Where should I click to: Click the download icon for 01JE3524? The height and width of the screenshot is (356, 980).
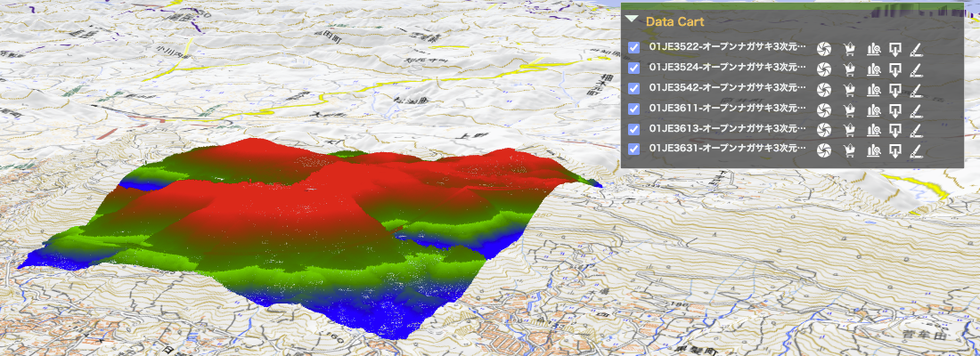point(895,69)
